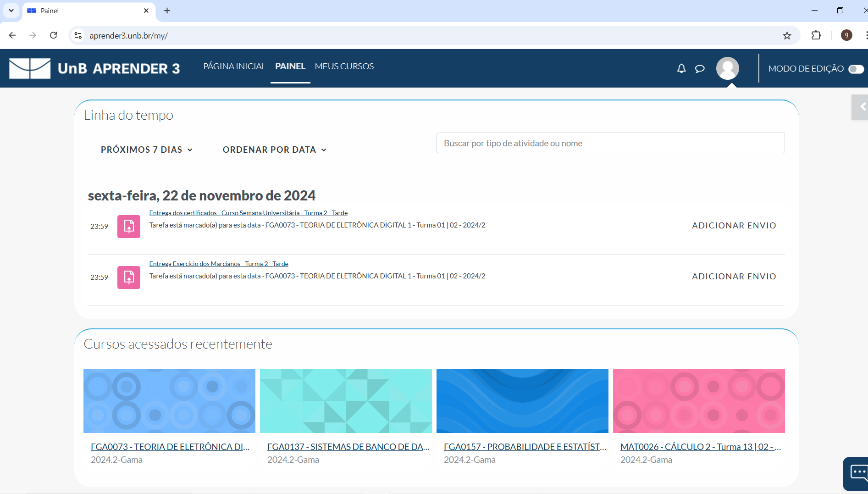Select the Painel navigation tab
The image size is (868, 494).
pyautogui.click(x=290, y=67)
